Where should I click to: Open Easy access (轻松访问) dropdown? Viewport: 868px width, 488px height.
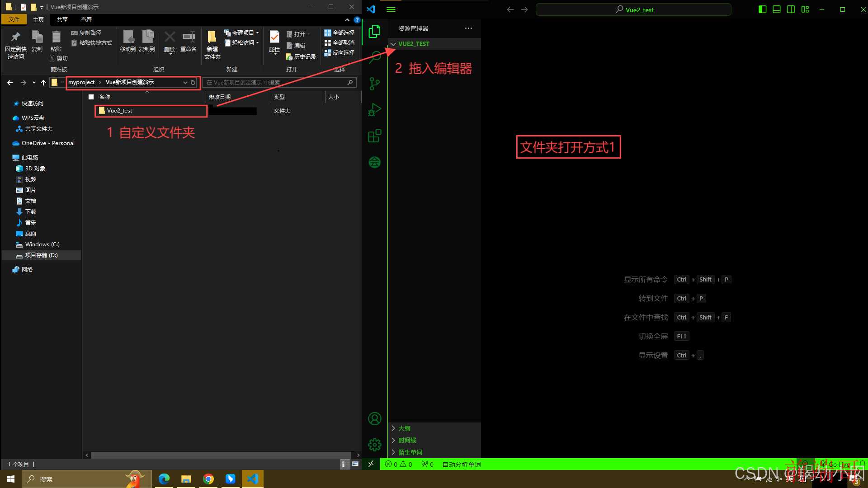[x=241, y=43]
